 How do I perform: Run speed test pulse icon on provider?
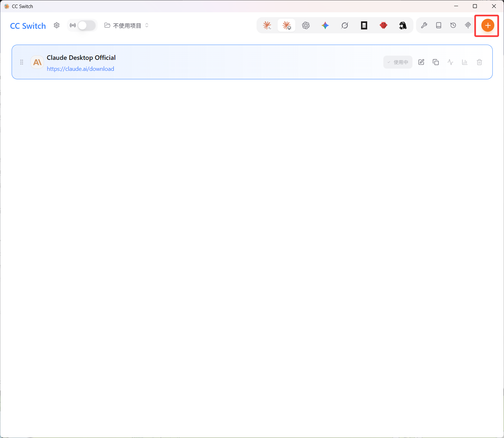450,62
